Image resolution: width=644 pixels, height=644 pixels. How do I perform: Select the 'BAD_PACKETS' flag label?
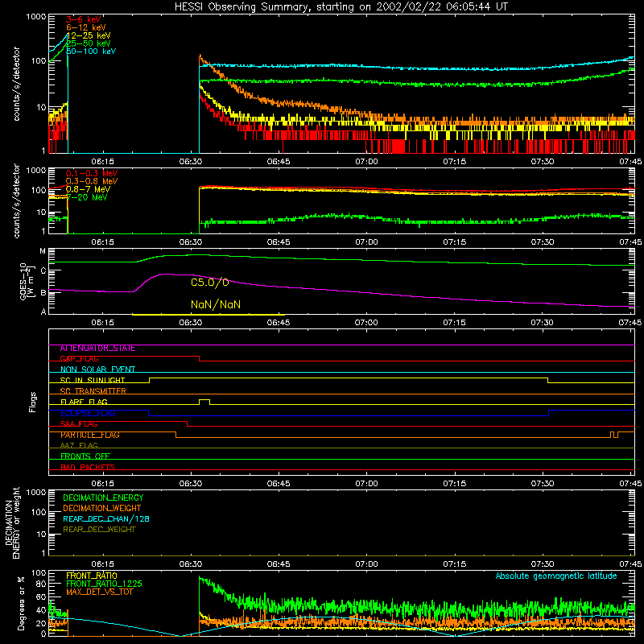88,467
